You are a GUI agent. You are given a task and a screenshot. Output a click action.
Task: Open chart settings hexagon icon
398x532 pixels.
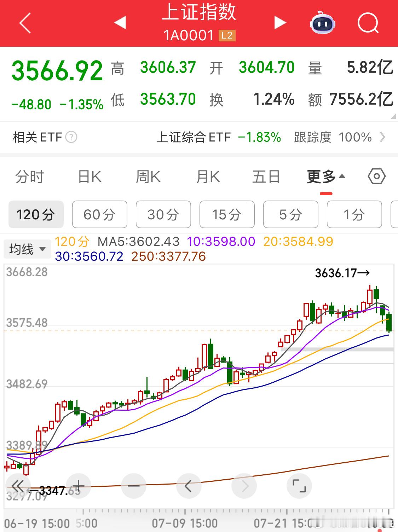[x=376, y=176]
